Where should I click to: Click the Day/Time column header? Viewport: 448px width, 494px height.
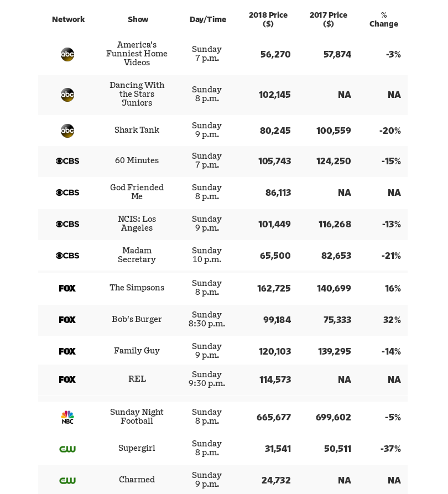coord(208,19)
